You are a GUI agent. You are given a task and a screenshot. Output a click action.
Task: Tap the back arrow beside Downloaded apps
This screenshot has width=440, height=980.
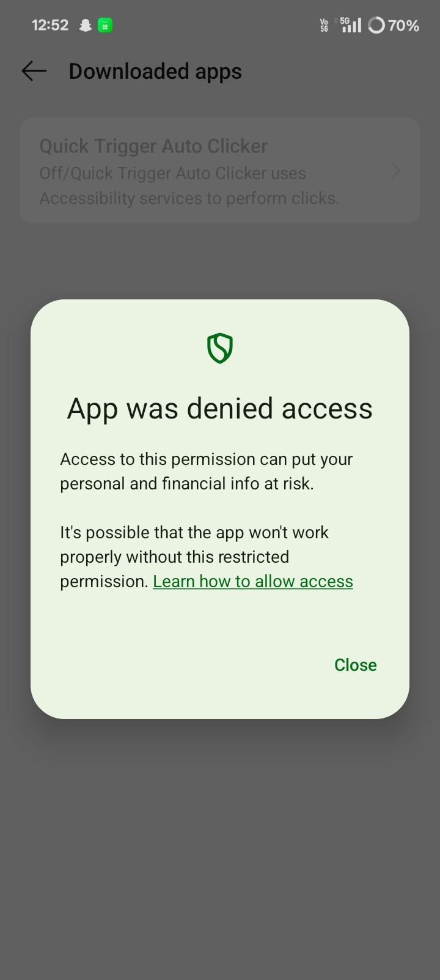point(34,71)
